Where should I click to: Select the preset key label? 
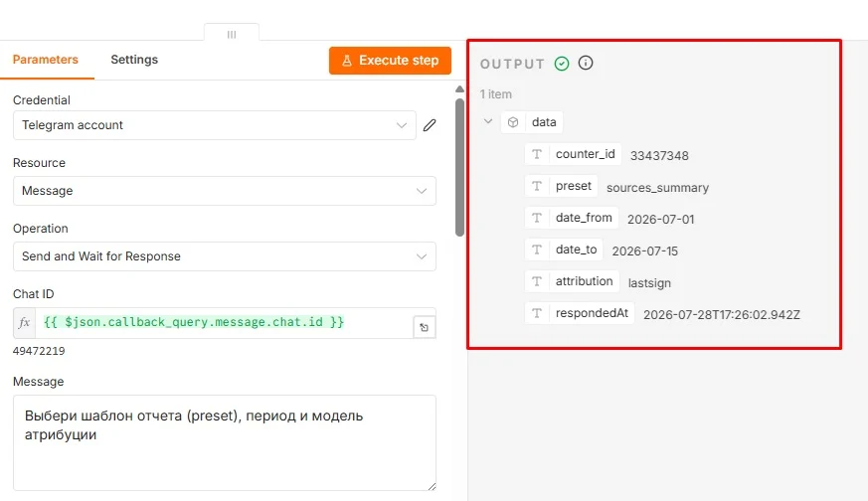point(573,186)
